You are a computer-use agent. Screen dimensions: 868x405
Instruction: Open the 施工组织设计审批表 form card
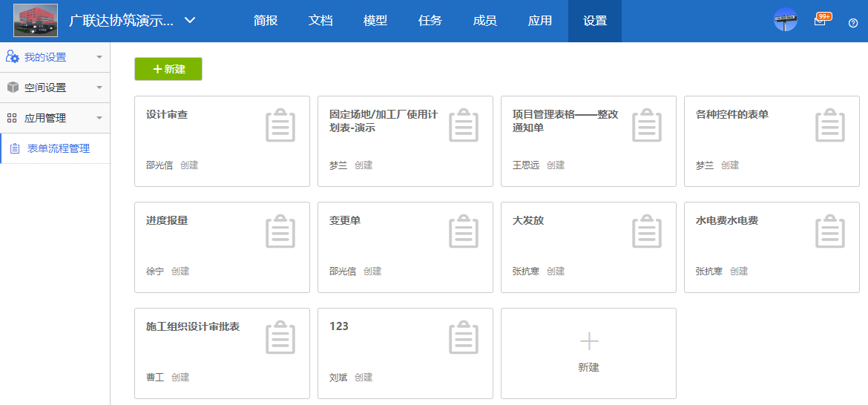coord(222,353)
